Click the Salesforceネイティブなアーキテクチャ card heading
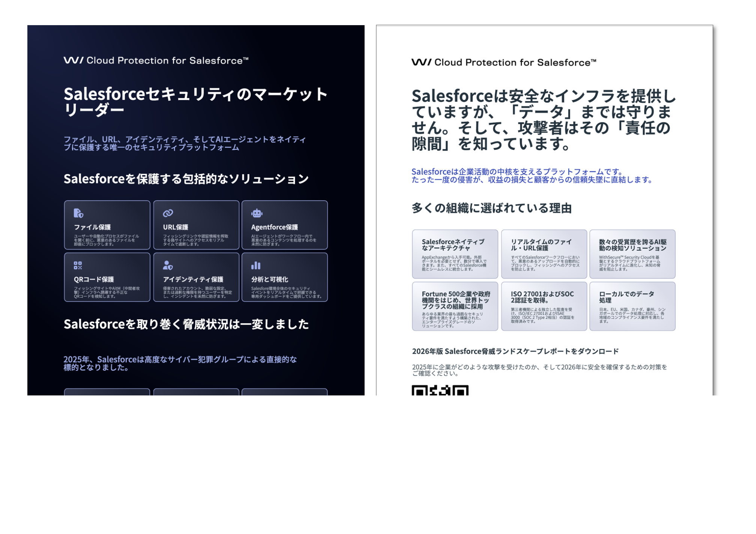Image resolution: width=756 pixels, height=534 pixels. click(453, 245)
